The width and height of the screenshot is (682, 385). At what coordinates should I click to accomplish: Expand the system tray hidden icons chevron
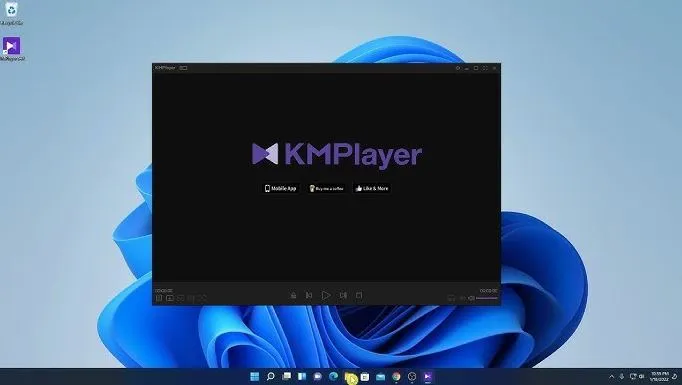click(612, 376)
